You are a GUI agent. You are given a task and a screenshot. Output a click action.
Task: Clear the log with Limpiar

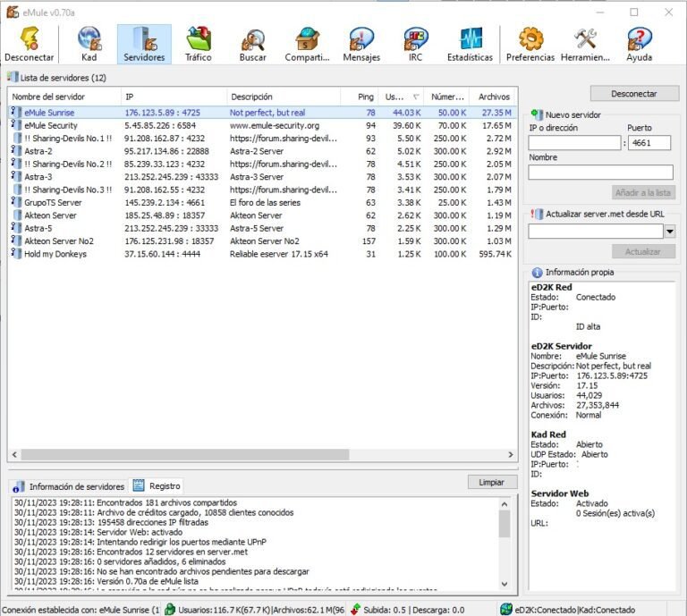[492, 482]
